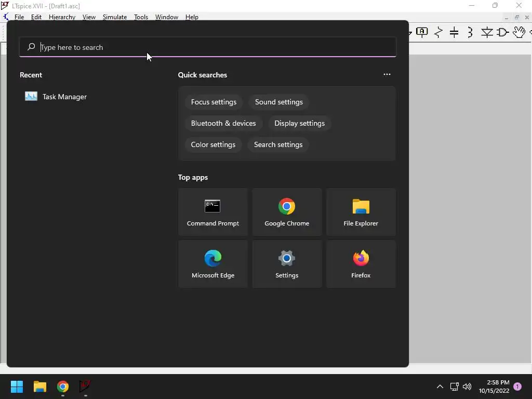Open the Window menu in LTspice
Viewport: 532px width, 399px height.
tap(167, 17)
